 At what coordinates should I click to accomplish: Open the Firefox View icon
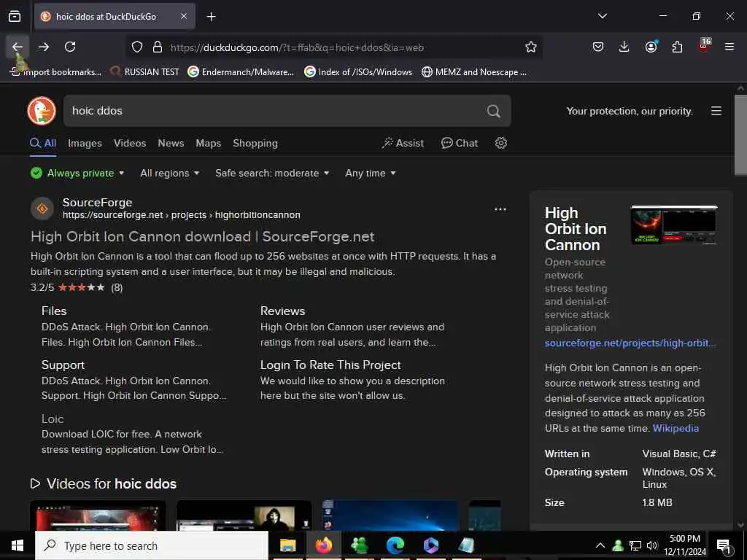(15, 16)
